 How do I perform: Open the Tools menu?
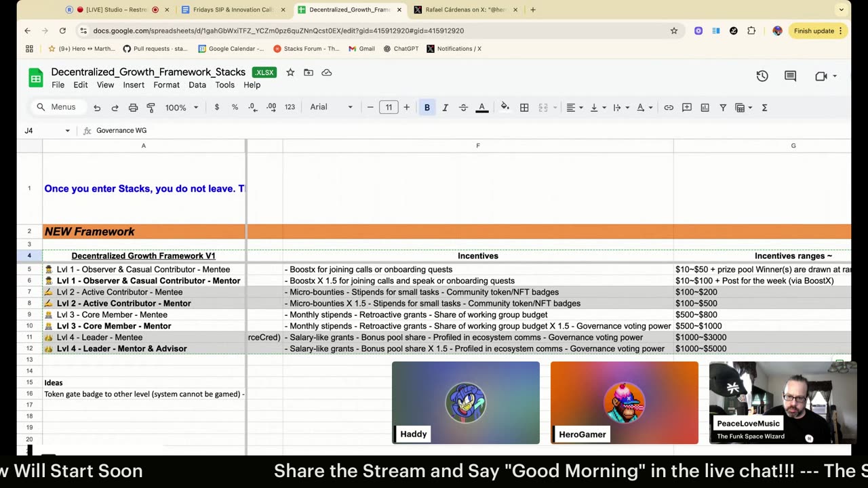[224, 85]
